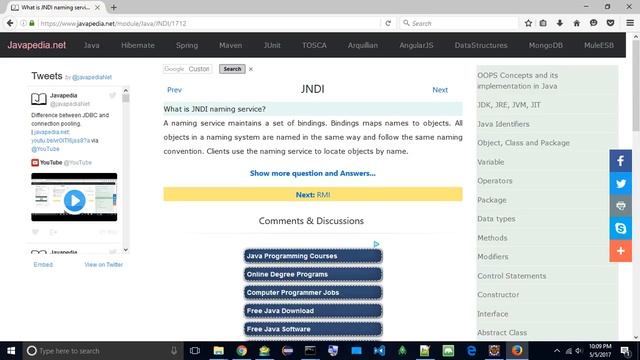Viewport: 640px width, 360px height.
Task: Open the Spring menu item
Action: point(187,45)
